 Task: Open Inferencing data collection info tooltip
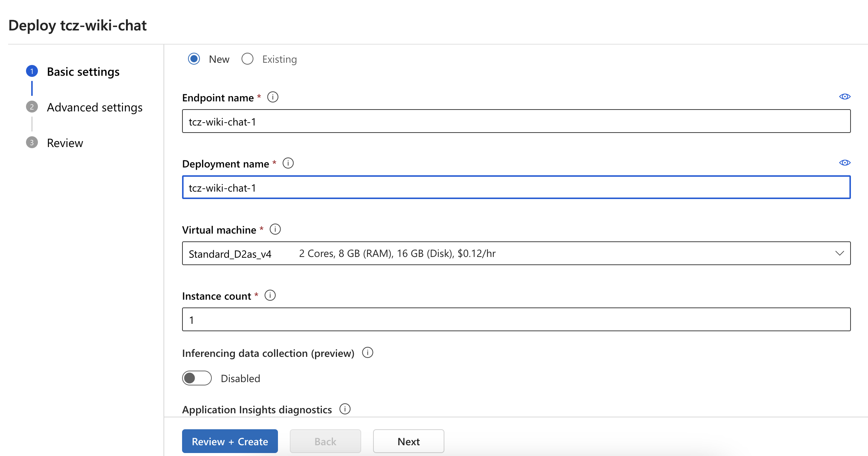tap(367, 353)
